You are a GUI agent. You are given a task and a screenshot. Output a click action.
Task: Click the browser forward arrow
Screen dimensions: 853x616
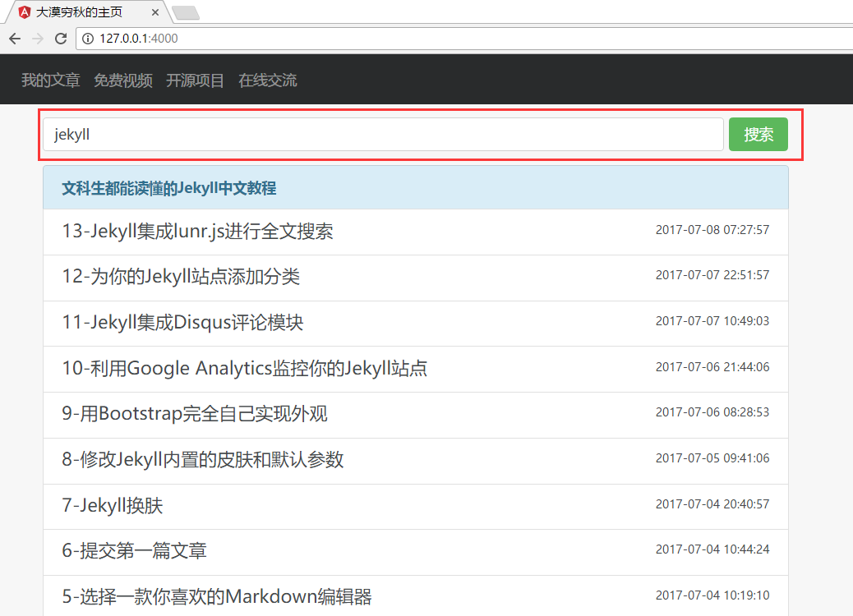pos(38,39)
